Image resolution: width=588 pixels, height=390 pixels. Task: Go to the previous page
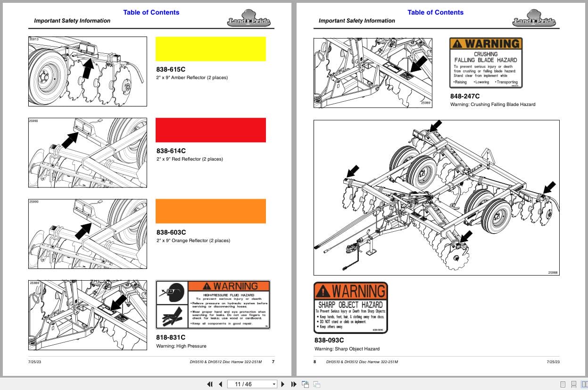coord(220,384)
